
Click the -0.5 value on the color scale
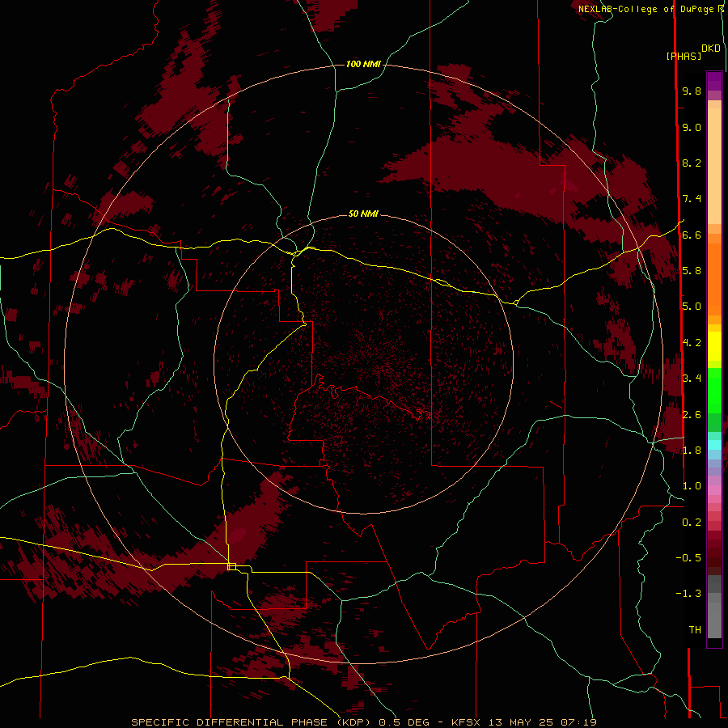pos(688,558)
